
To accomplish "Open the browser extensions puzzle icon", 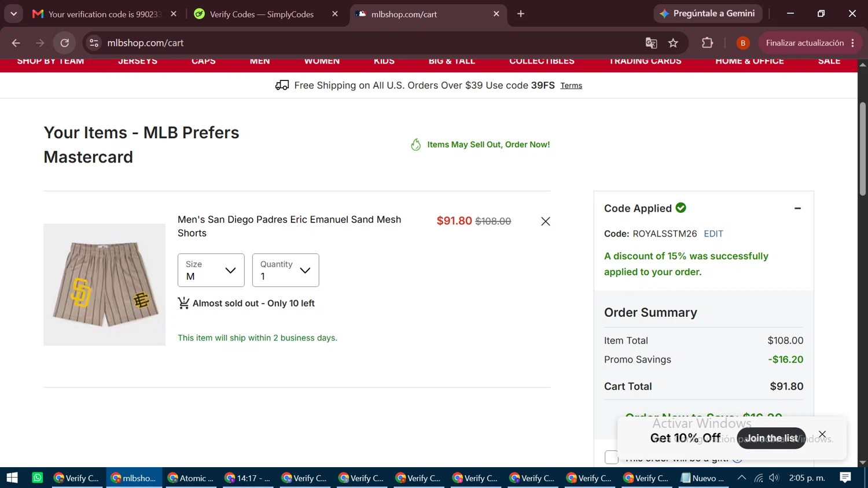I will [707, 43].
